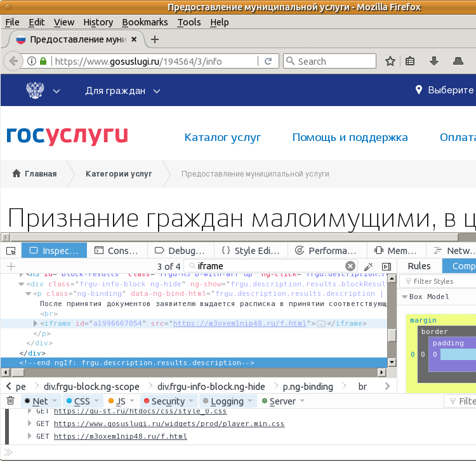Screen dimensions: 476x461
Task: Go to Категории услуг breadcrumb
Action: (119, 174)
